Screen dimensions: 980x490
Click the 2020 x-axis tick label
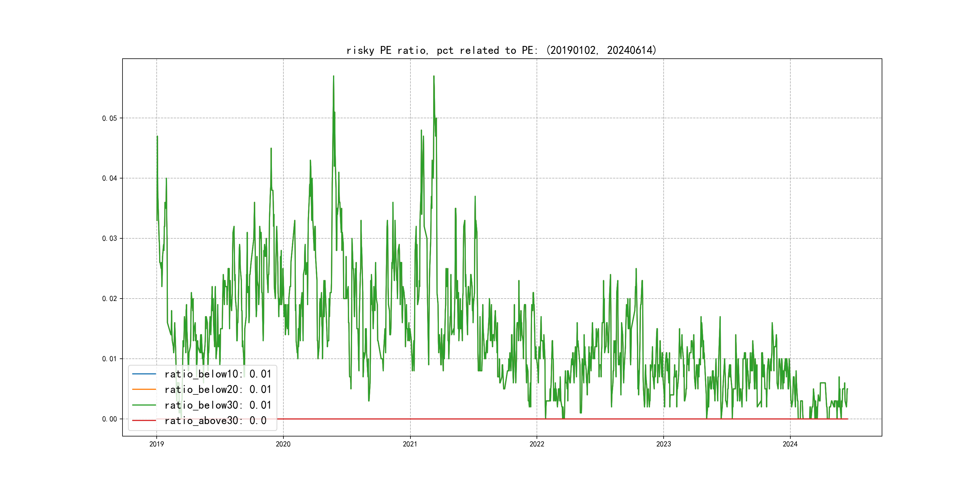click(x=283, y=444)
